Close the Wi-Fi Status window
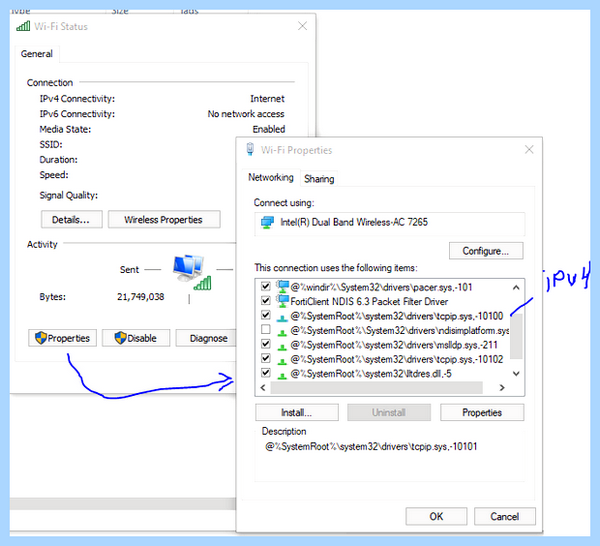This screenshot has width=600, height=546. (302, 26)
